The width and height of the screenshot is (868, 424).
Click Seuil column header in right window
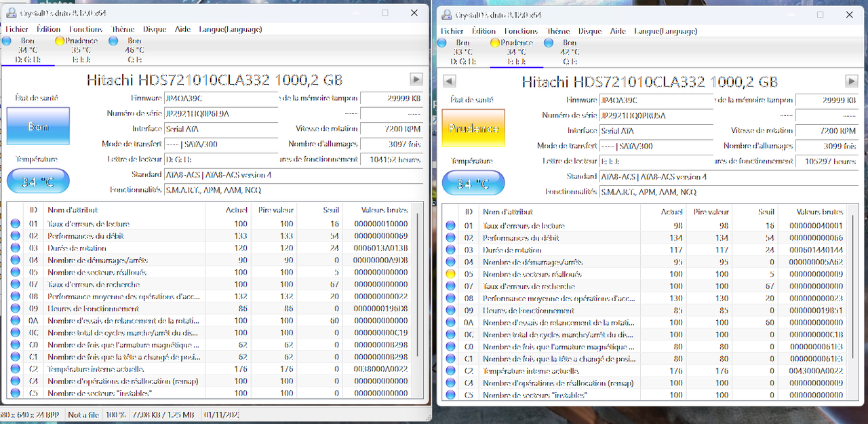(757, 212)
